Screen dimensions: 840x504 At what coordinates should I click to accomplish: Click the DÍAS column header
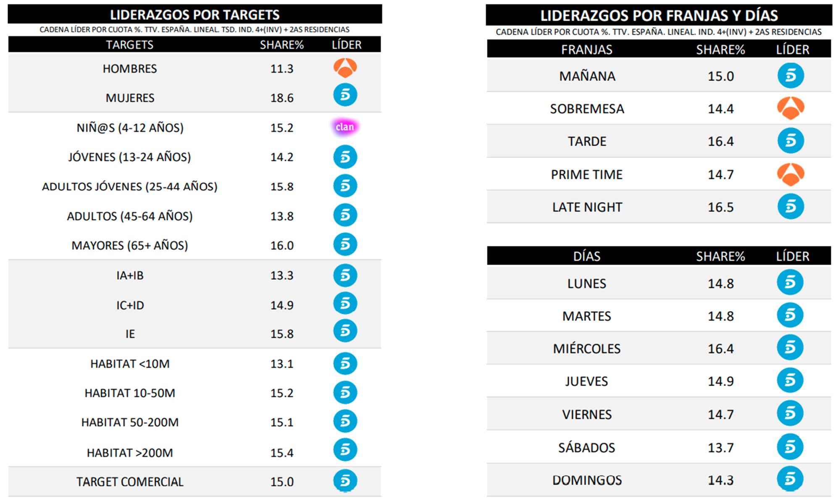pyautogui.click(x=586, y=256)
